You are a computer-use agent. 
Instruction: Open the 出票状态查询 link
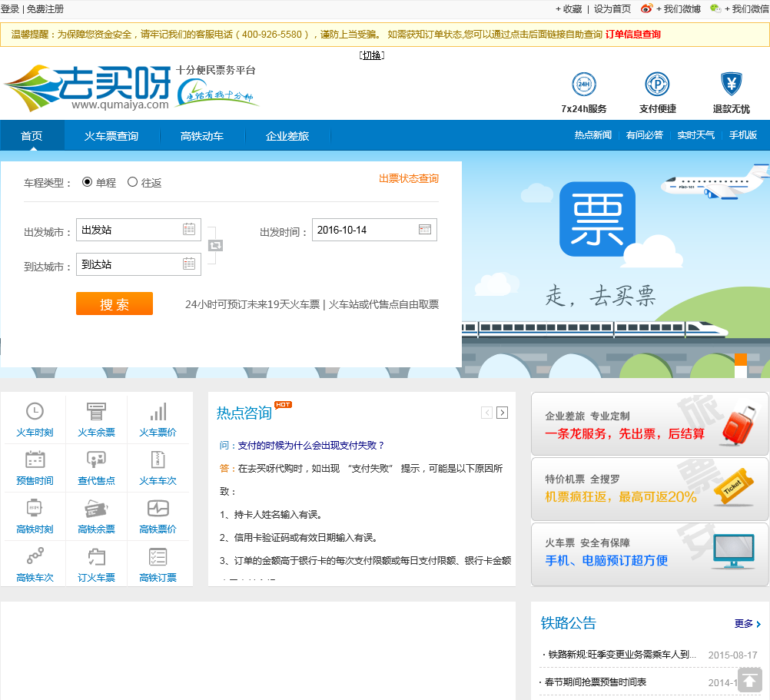408,178
